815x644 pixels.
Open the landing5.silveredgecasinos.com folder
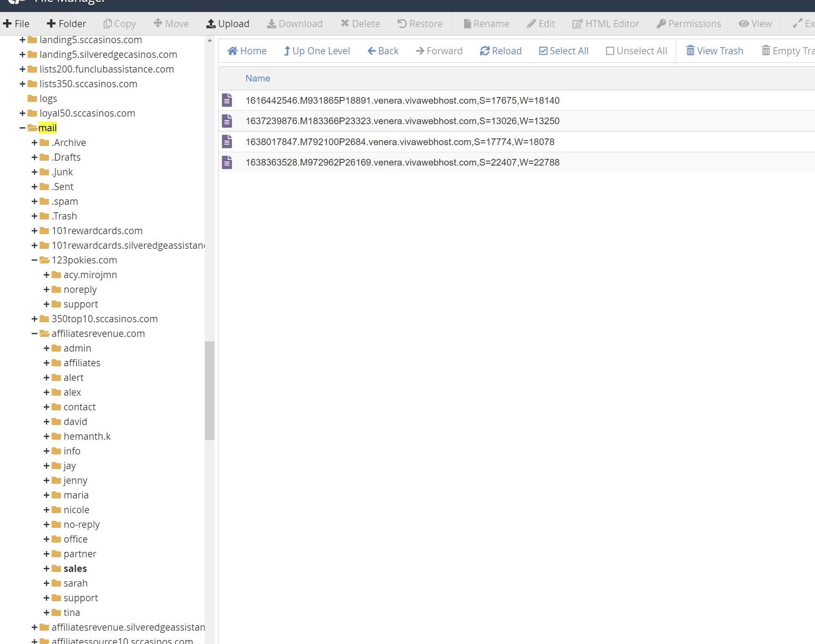[108, 54]
